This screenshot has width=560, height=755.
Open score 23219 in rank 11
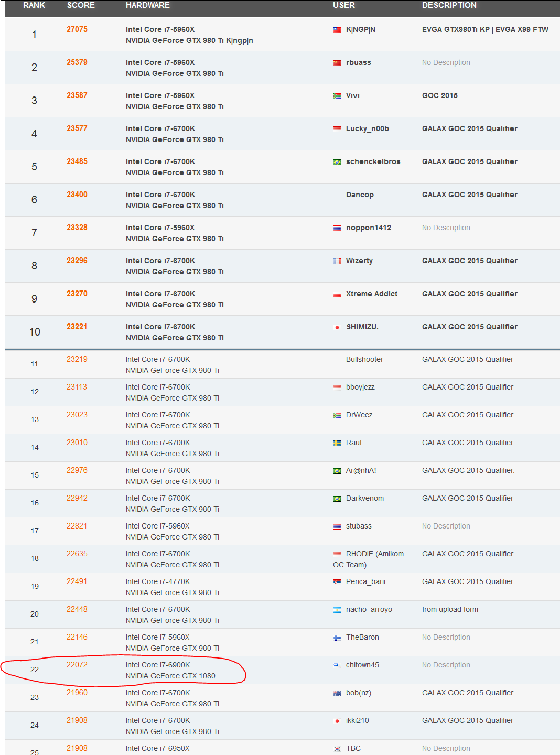point(77,359)
